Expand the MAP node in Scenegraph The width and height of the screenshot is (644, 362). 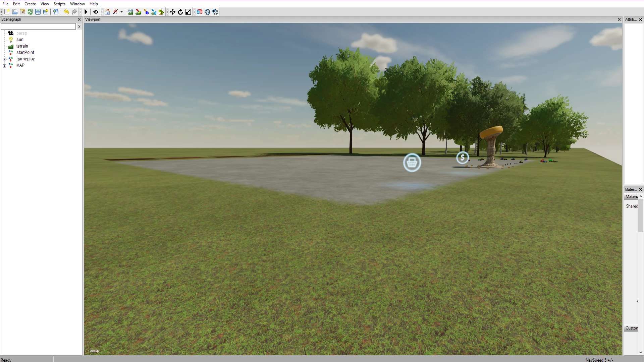4,66
